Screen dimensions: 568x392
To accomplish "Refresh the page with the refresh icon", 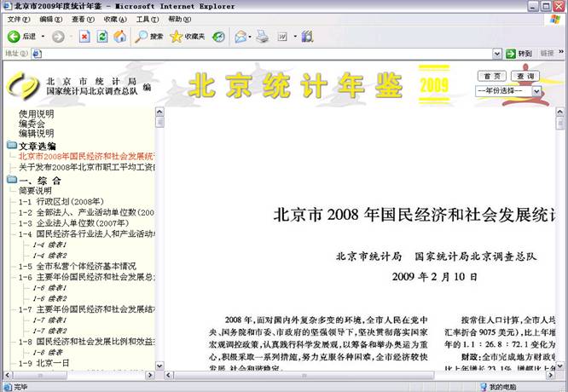I will click(102, 37).
